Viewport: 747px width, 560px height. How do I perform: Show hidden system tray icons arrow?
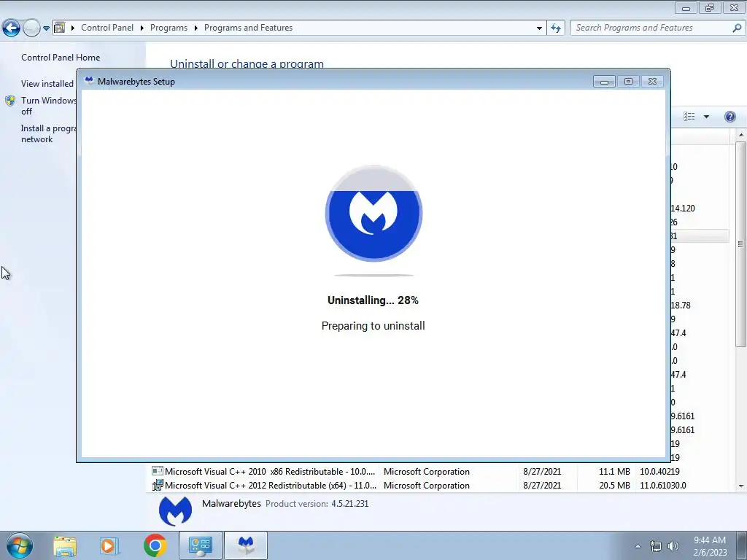click(x=638, y=546)
